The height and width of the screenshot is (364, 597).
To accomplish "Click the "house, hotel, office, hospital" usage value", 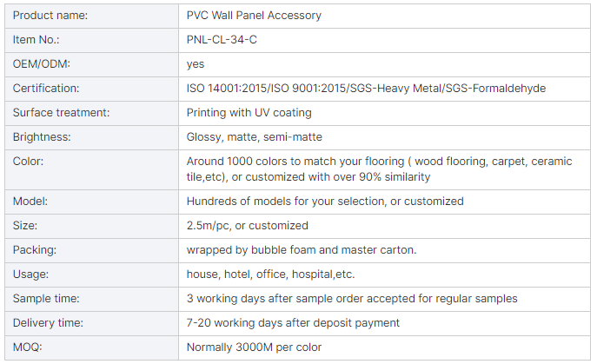I will coord(270,274).
